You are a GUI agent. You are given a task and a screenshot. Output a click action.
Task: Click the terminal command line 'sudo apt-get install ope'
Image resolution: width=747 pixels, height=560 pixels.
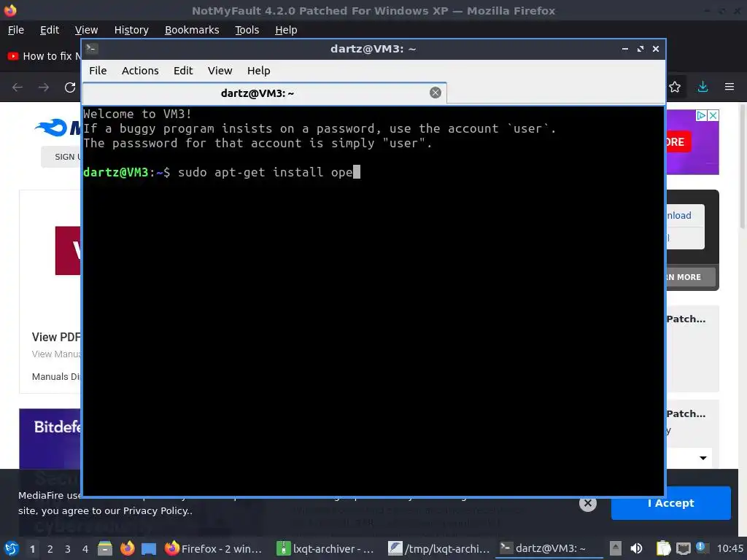(x=265, y=172)
